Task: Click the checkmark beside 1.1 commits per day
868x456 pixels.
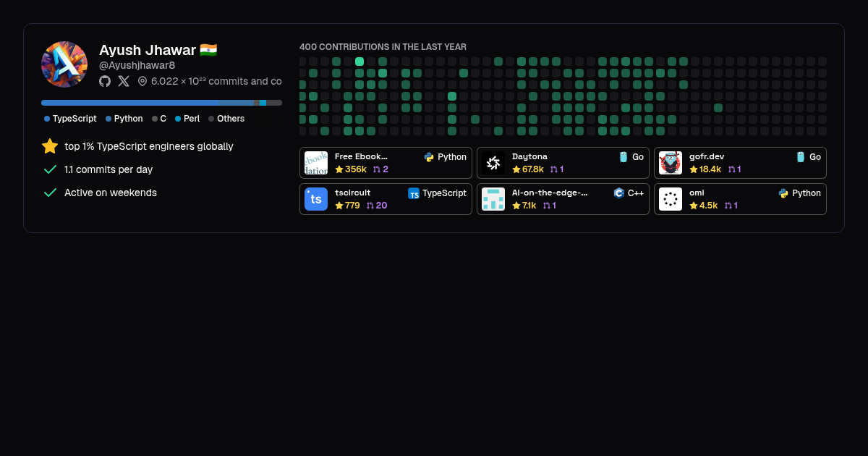Action: [50, 169]
